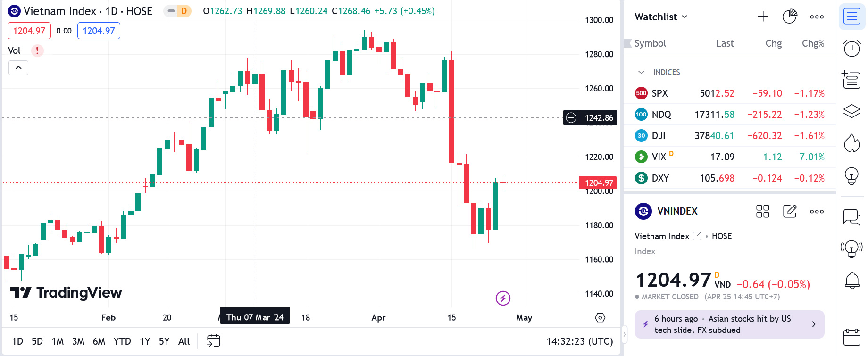868x356 pixels.
Task: Open the Notifications bell panel
Action: pyautogui.click(x=852, y=280)
